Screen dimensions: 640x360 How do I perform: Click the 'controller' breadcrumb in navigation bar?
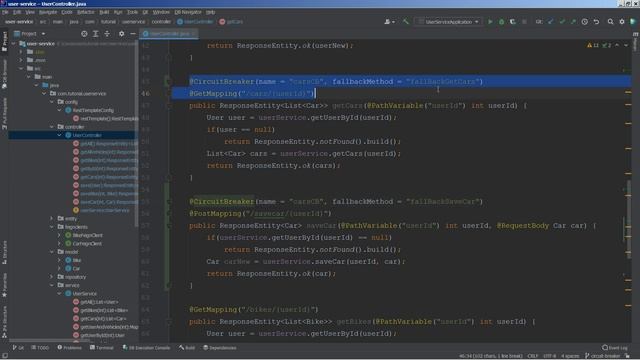pos(161,22)
